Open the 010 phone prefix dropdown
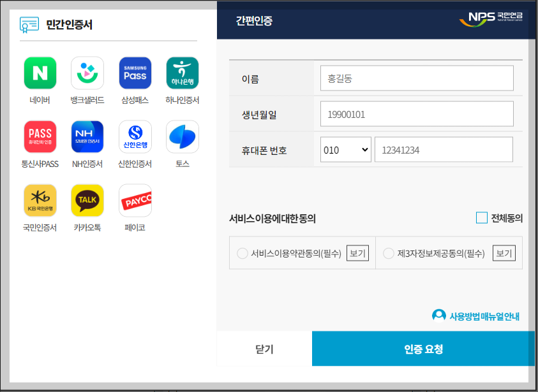 click(x=345, y=150)
